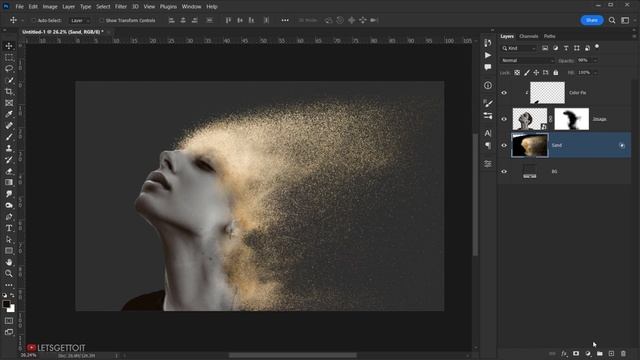
Task: Toggle Auto-Select checkbox
Action: click(34, 20)
